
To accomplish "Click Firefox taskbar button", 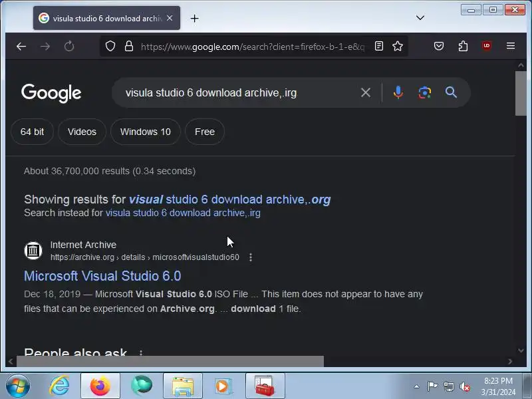I will pyautogui.click(x=100, y=386).
